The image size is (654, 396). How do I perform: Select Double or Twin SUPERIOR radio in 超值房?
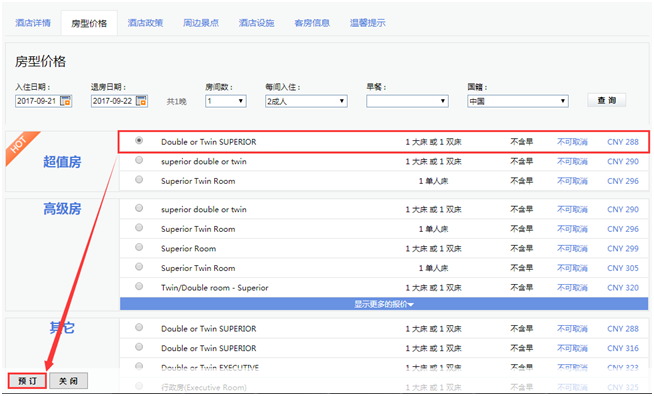(x=139, y=141)
